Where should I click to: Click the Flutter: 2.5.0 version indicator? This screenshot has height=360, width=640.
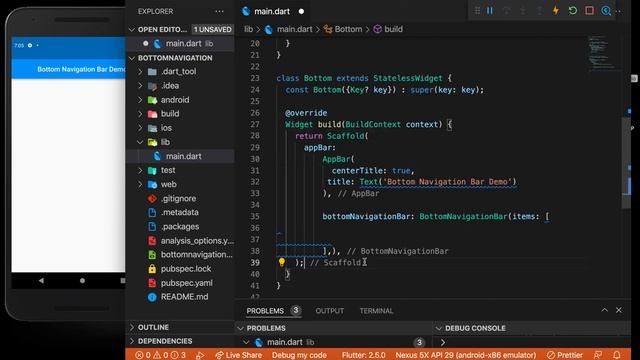[363, 355]
